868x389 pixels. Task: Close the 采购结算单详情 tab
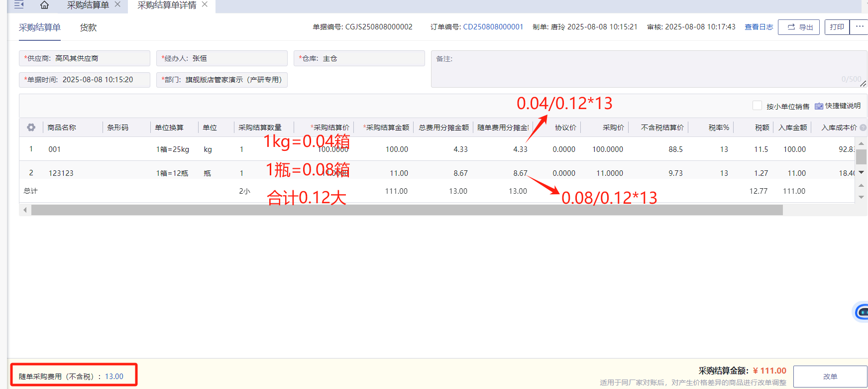point(205,4)
